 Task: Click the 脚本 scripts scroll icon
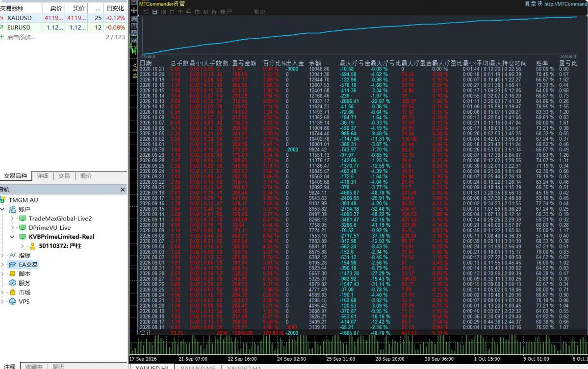[12, 274]
